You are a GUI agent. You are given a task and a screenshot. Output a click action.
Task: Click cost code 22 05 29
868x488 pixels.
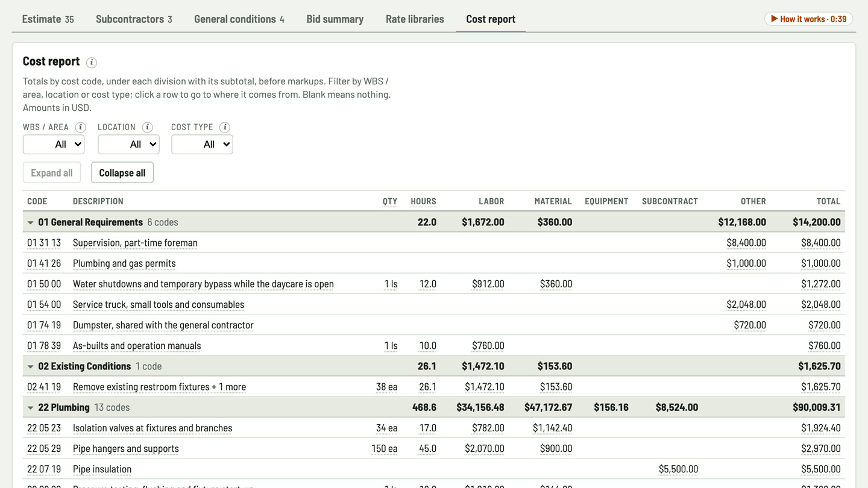44,448
